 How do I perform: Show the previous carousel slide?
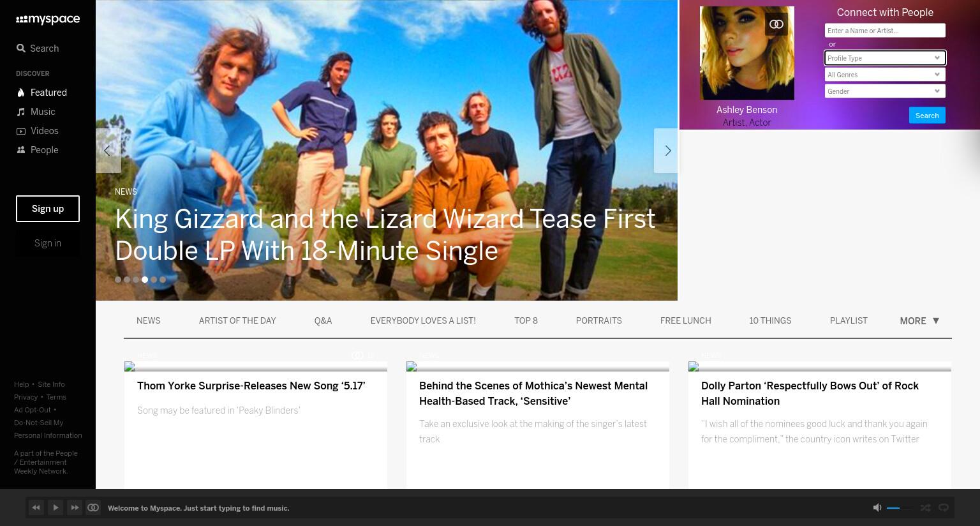[x=107, y=151]
